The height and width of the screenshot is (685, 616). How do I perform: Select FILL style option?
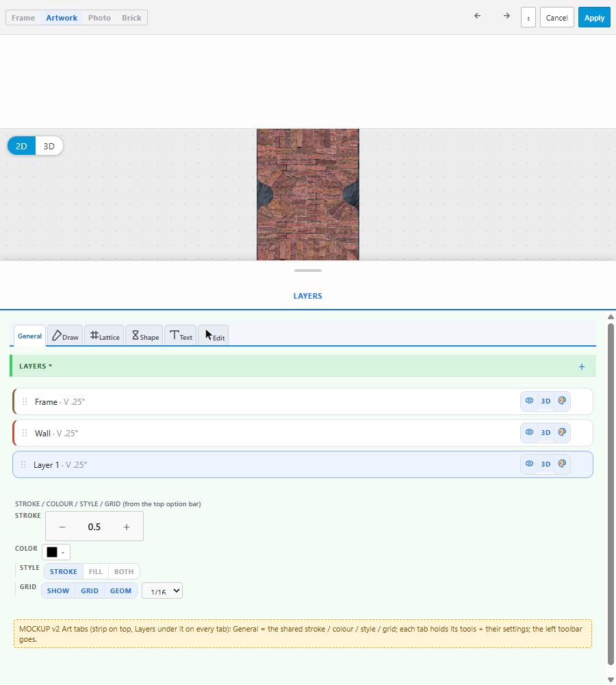(96, 571)
